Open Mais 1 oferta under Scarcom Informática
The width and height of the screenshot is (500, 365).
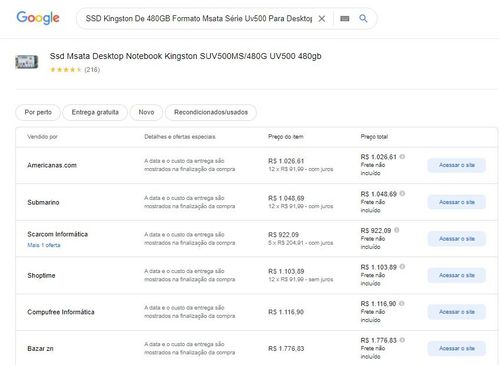pos(44,245)
